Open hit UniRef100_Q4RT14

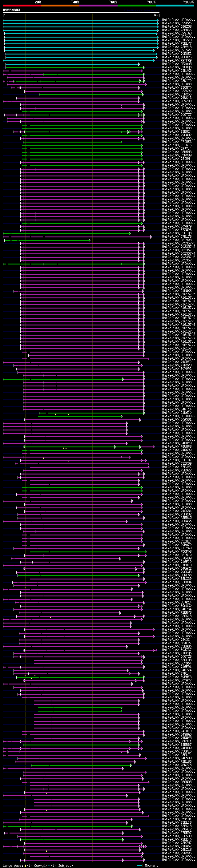(x=177, y=410)
